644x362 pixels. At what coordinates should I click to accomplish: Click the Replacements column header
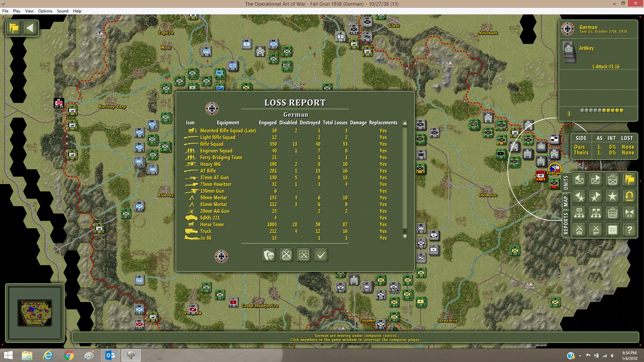coord(383,123)
